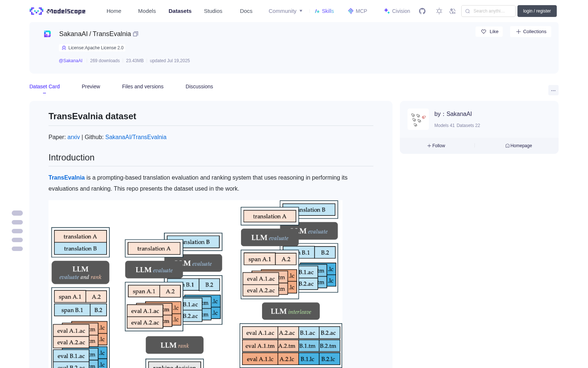The image size is (588, 368).
Task: Click the 'updated Jul 19,2025' text
Action: tap(170, 61)
